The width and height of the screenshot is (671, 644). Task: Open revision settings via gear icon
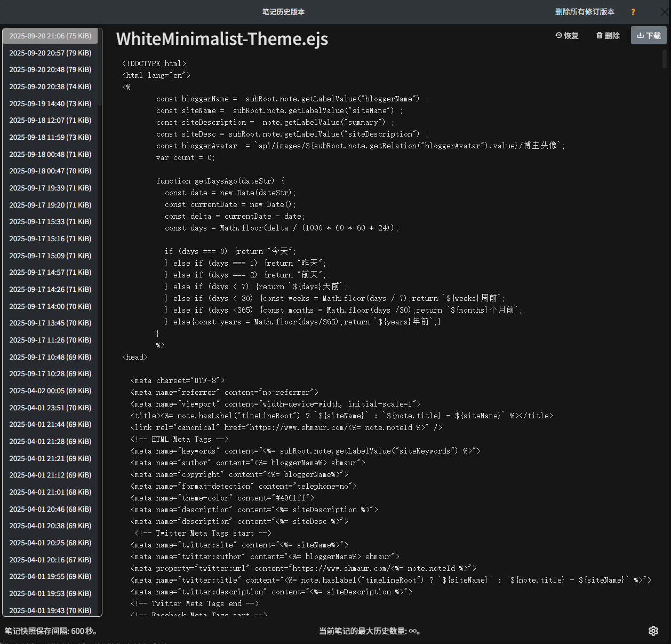click(x=653, y=631)
